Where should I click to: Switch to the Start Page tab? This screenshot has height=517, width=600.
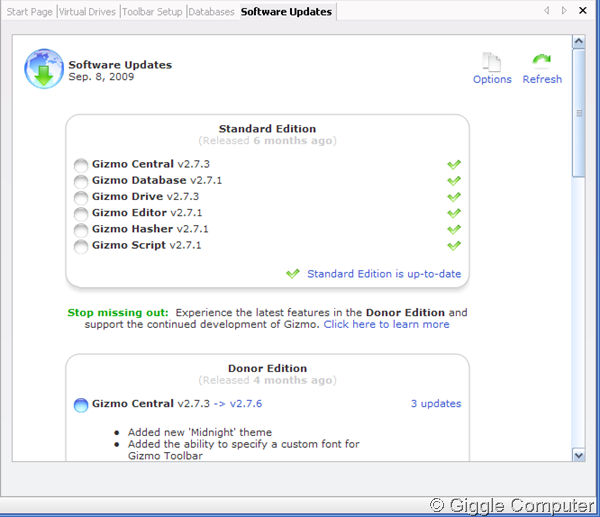coord(29,12)
